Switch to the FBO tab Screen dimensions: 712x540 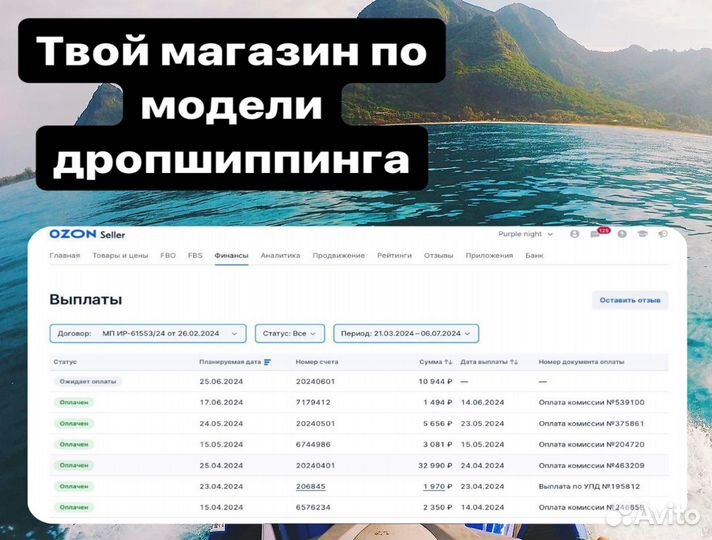(168, 256)
